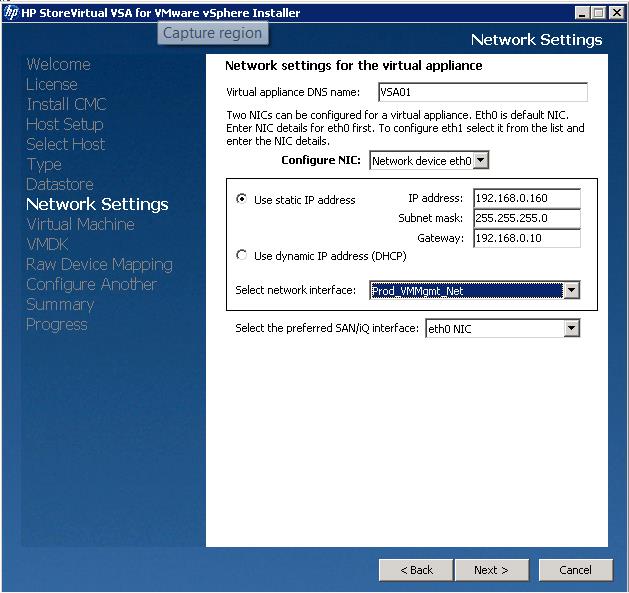Select Use static IP address radio button
Image resolution: width=629 pixels, height=593 pixels.
click(241, 199)
